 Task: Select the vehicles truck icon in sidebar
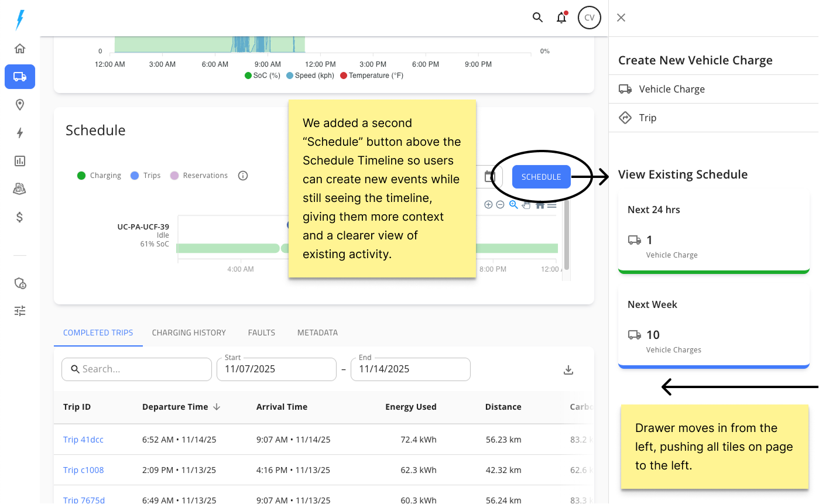coord(19,76)
